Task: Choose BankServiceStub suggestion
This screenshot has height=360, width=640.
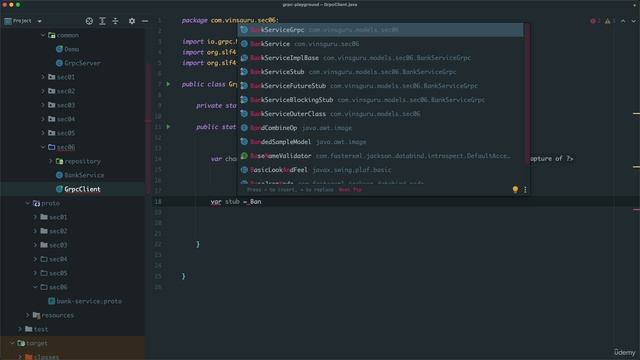Action: (x=380, y=72)
